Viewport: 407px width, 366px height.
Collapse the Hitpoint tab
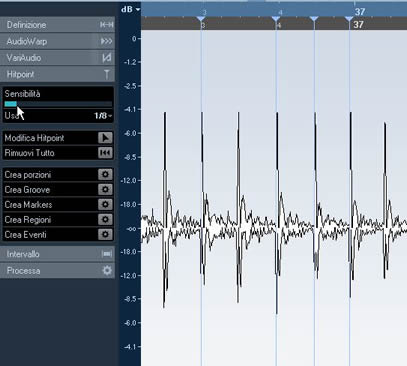click(57, 74)
